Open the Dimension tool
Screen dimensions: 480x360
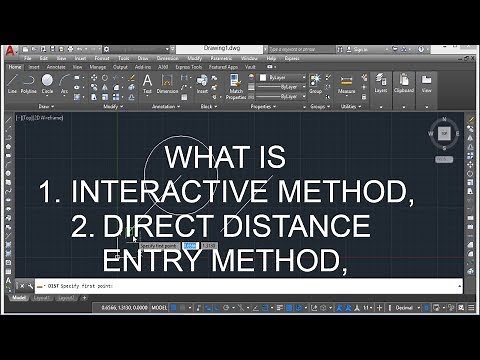(x=167, y=84)
